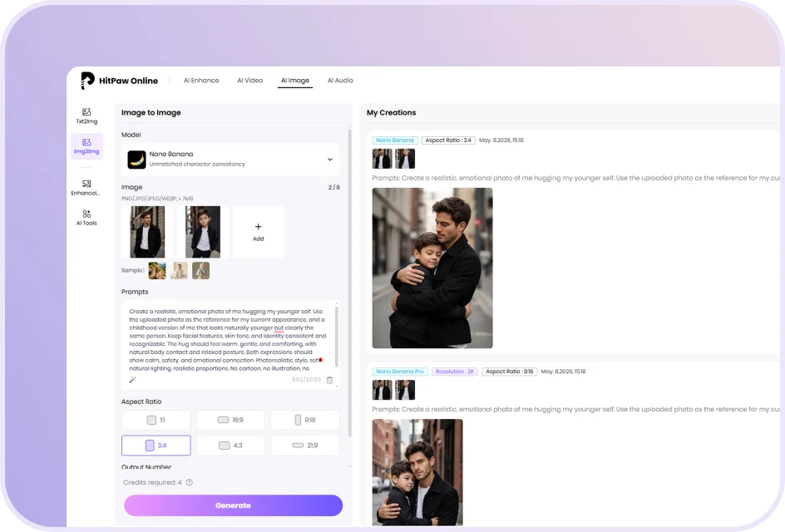
Task: Pick the first sample image
Action: [157, 271]
